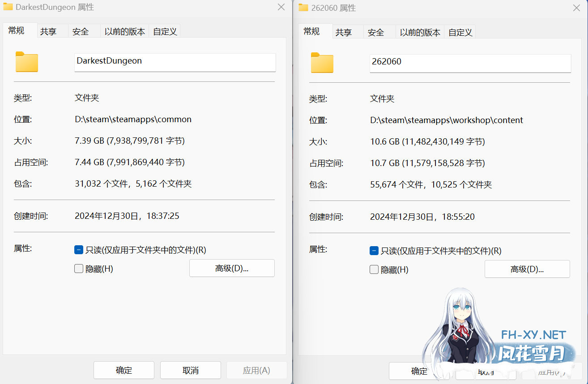The image size is (588, 384).
Task: Enable 隐藏 checkbox in 262060 properties
Action: 374,269
